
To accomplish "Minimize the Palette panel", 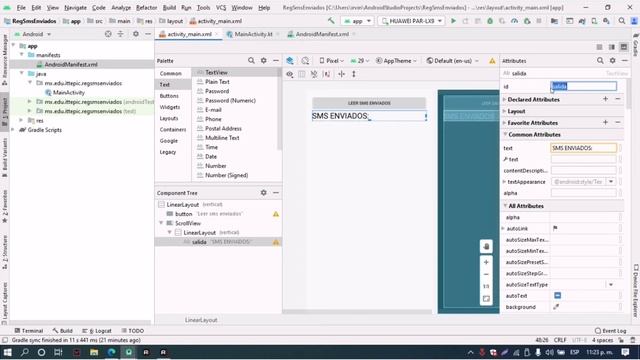I will click(276, 60).
